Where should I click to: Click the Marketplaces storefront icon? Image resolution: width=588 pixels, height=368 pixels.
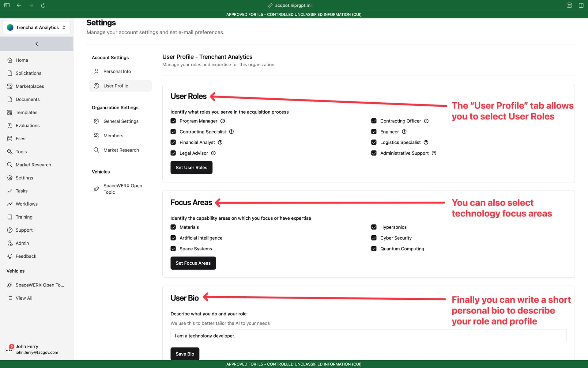pyautogui.click(x=10, y=86)
